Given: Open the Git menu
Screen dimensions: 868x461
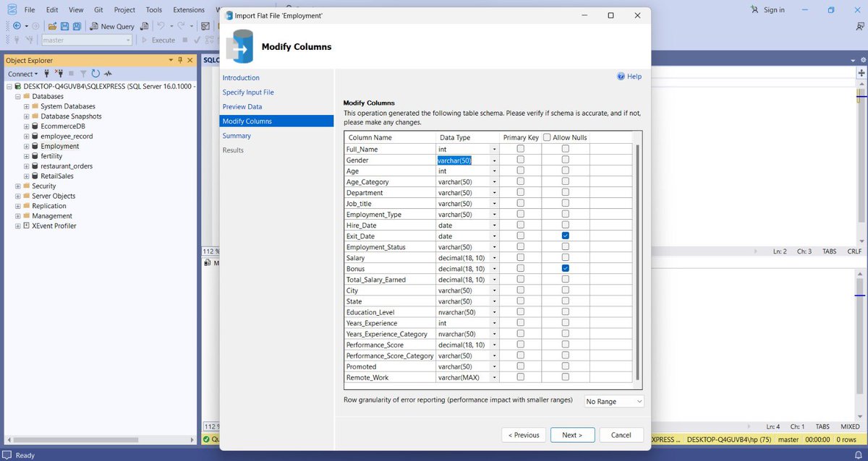Looking at the screenshot, I should (x=98, y=10).
